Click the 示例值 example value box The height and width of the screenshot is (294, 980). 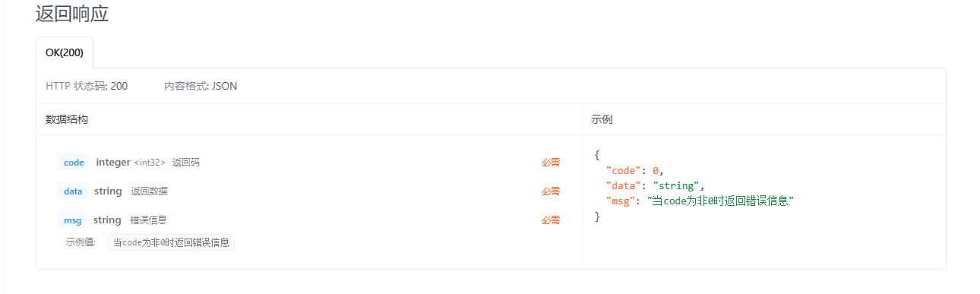pos(171,242)
